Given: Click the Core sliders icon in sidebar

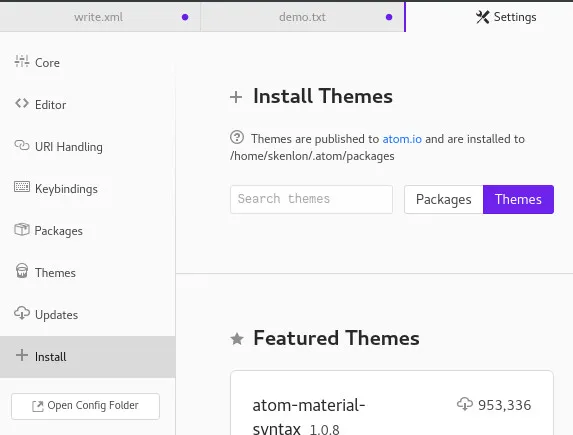Looking at the screenshot, I should point(22,61).
